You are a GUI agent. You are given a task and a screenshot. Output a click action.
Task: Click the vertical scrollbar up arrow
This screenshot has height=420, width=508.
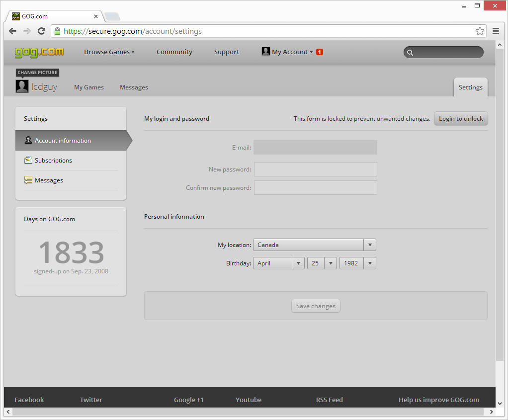click(500, 45)
